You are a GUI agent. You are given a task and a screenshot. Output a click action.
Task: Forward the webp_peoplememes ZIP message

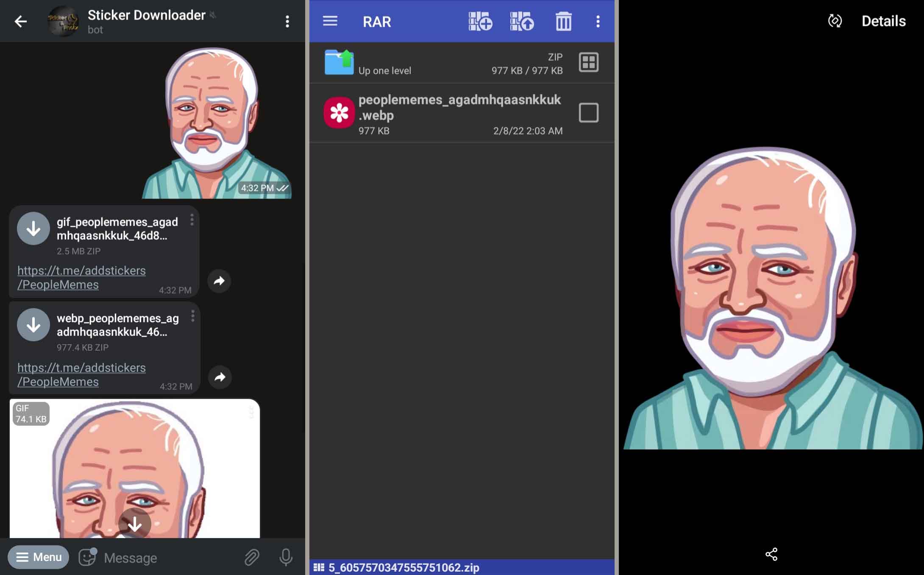tap(220, 377)
